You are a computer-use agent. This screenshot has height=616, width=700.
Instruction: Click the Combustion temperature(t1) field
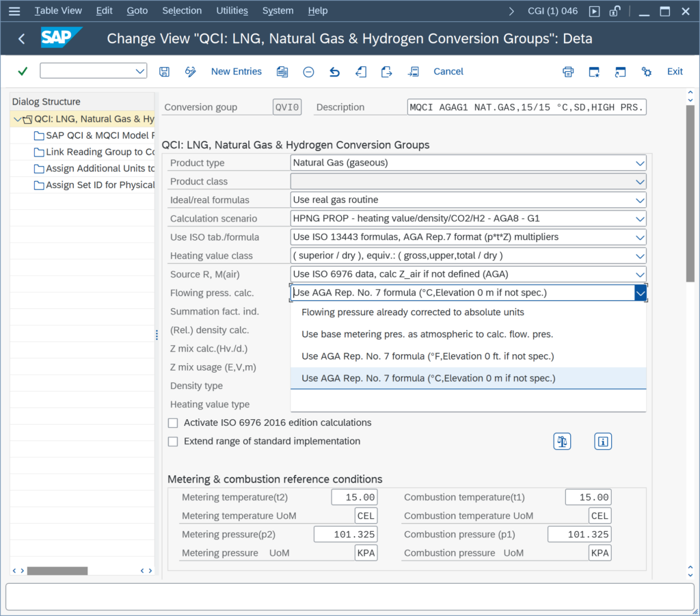[588, 497]
